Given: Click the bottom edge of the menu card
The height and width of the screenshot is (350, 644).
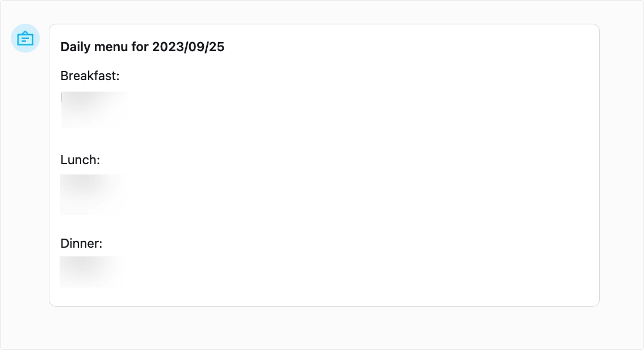Looking at the screenshot, I should point(324,303).
